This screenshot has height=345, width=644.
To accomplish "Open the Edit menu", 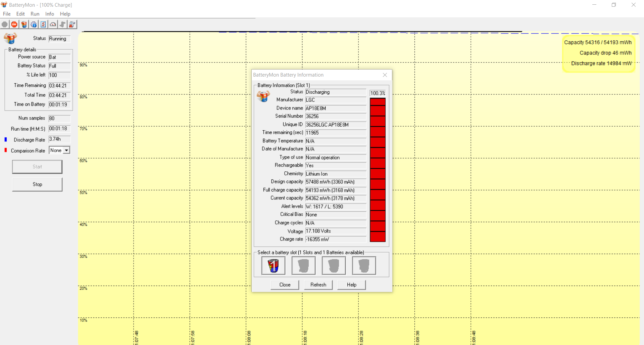I will pyautogui.click(x=20, y=14).
